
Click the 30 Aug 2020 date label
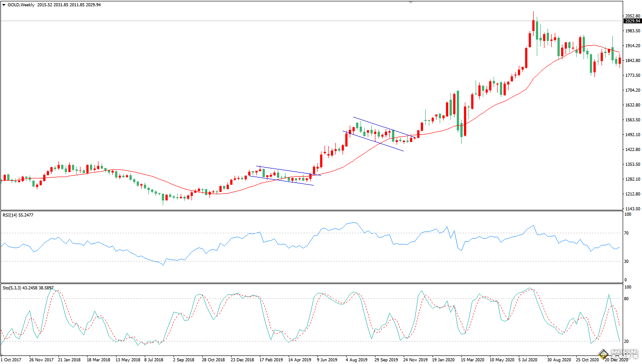559,360
